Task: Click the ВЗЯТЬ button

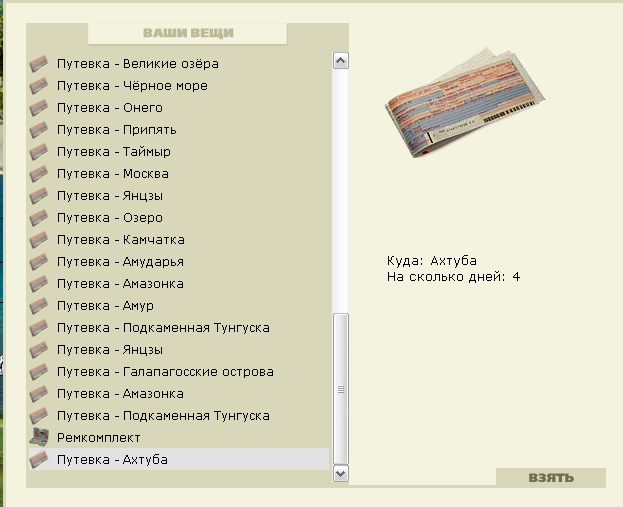Action: click(x=551, y=478)
